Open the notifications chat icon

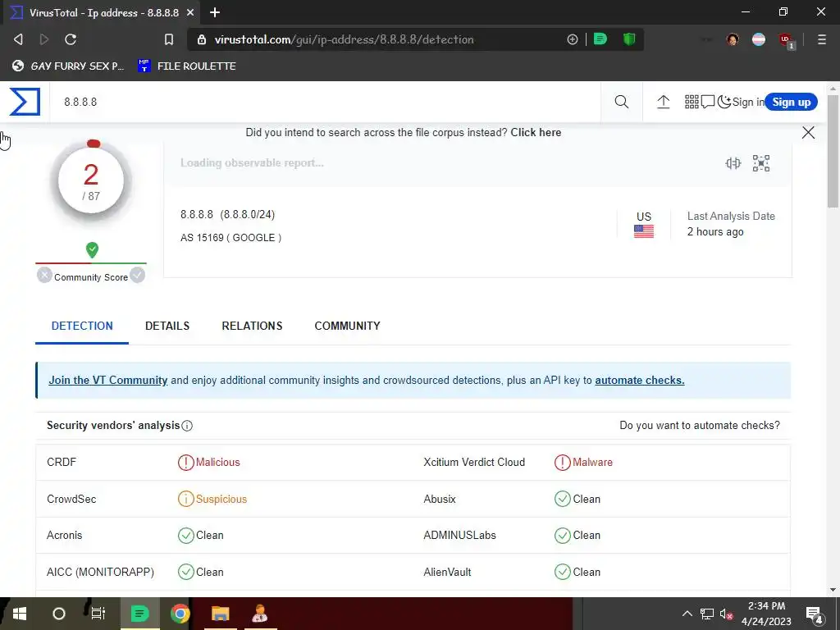pyautogui.click(x=708, y=102)
